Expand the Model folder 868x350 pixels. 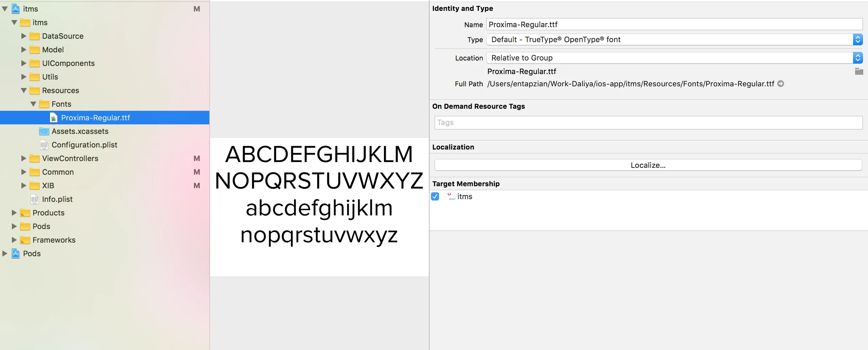24,50
